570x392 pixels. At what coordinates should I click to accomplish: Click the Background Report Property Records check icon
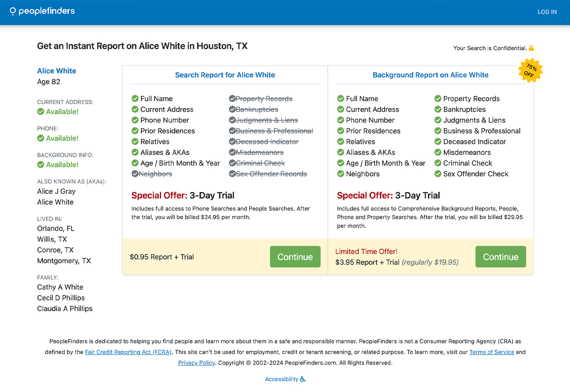tap(438, 98)
